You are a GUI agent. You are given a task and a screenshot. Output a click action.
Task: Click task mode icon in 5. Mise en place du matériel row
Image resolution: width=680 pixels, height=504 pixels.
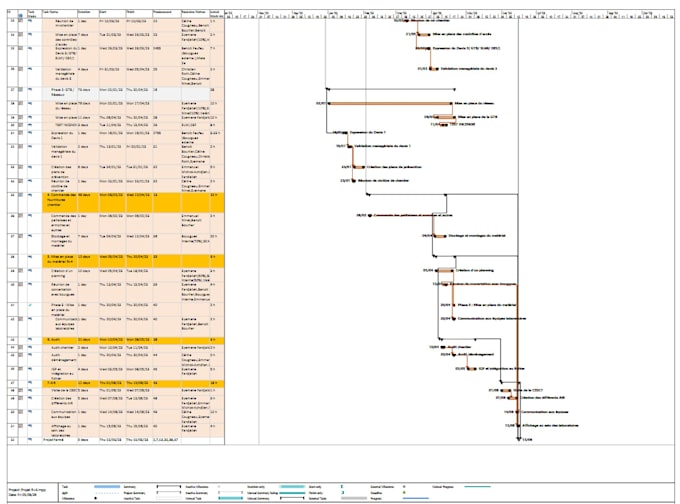[30, 257]
